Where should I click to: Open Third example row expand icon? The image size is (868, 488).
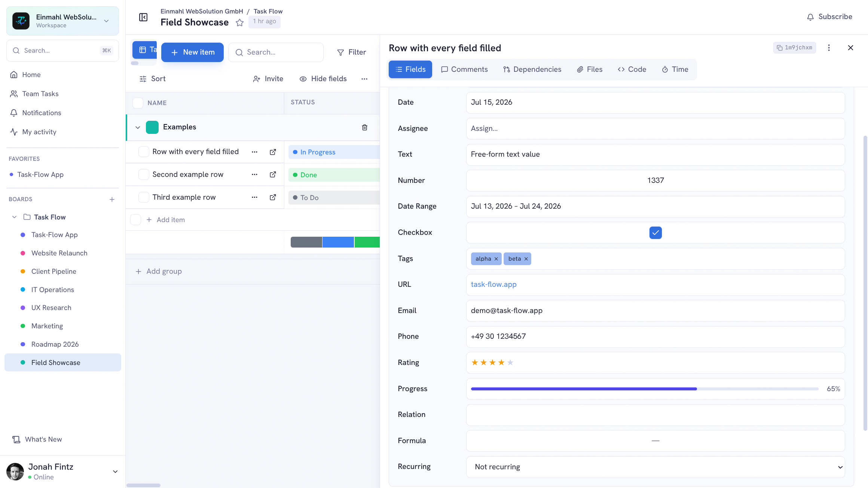pos(273,197)
